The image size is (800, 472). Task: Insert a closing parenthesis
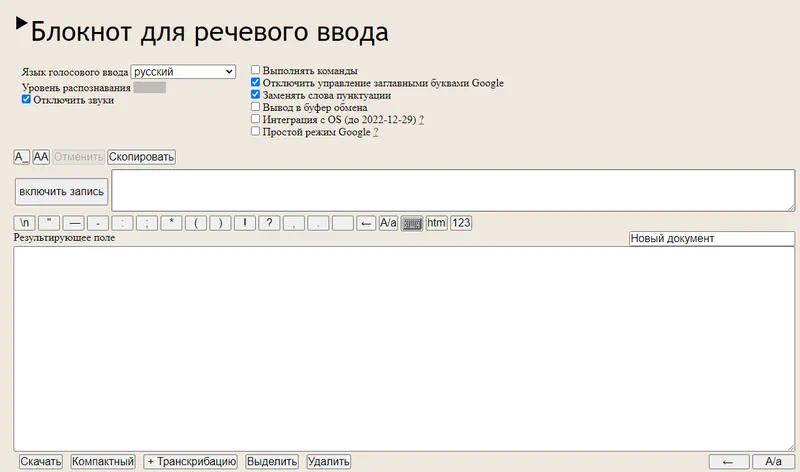pyautogui.click(x=220, y=223)
